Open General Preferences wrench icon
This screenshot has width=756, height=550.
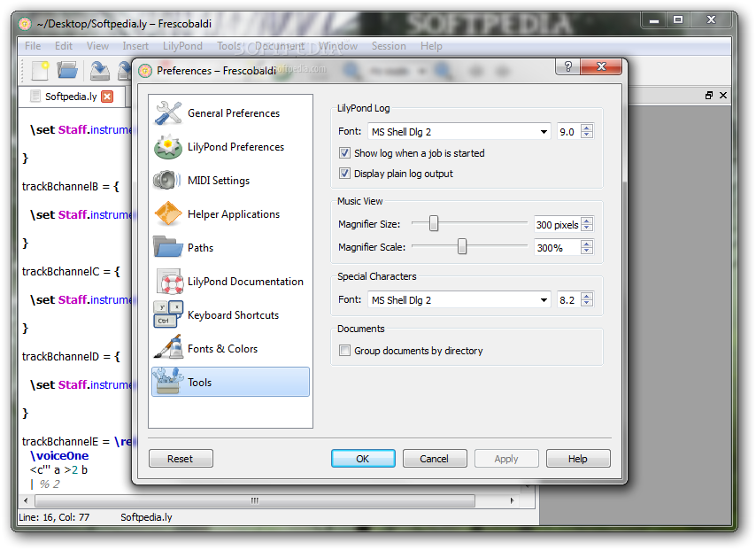[168, 113]
